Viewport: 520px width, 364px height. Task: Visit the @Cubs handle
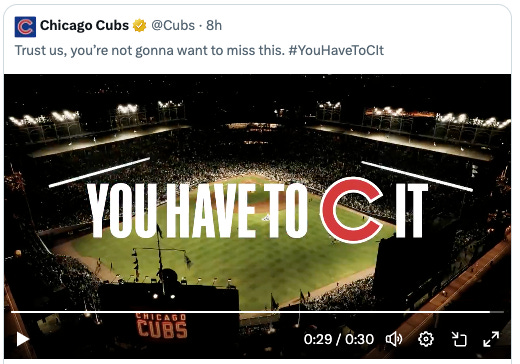[173, 25]
